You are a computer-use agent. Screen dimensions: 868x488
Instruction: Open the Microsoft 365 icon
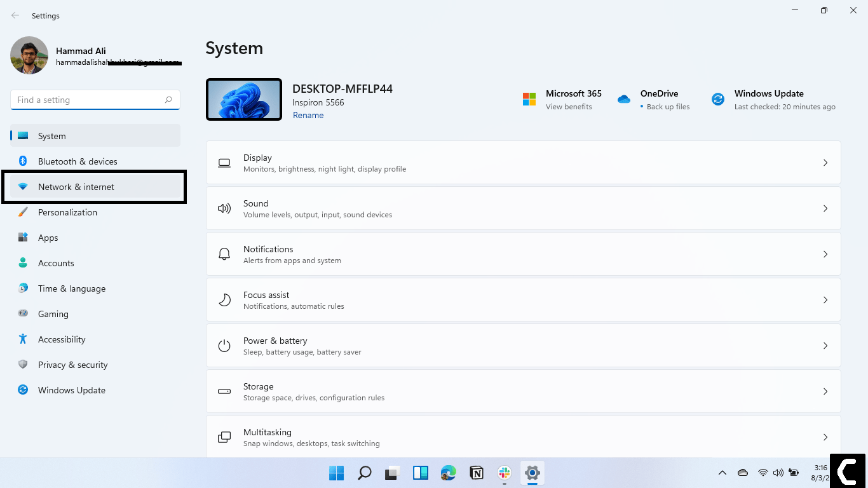coord(529,99)
